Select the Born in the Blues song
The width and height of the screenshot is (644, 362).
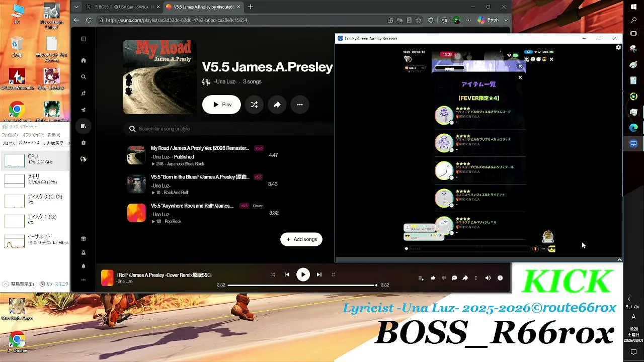pyautogui.click(x=200, y=177)
